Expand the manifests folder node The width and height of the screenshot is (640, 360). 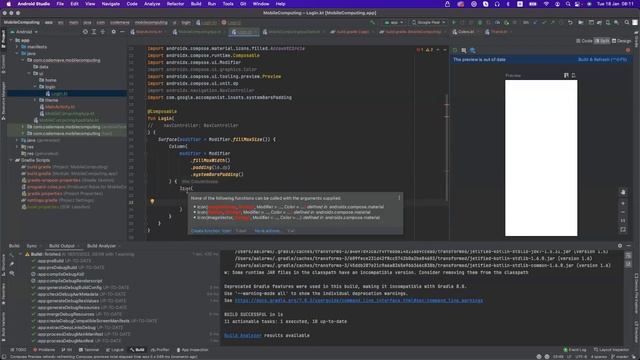tap(17, 47)
